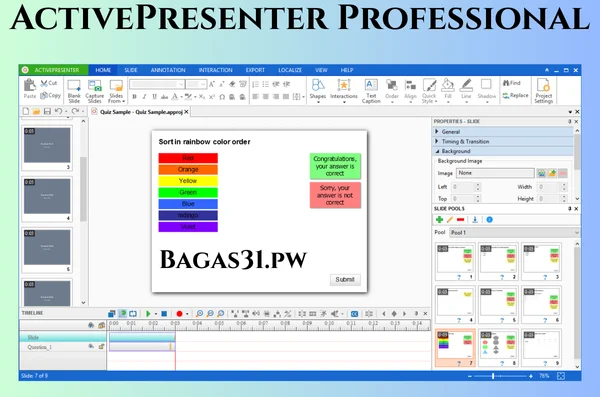The image size is (600, 397).
Task: Open the text alignment options dropdown
Action: click(298, 97)
